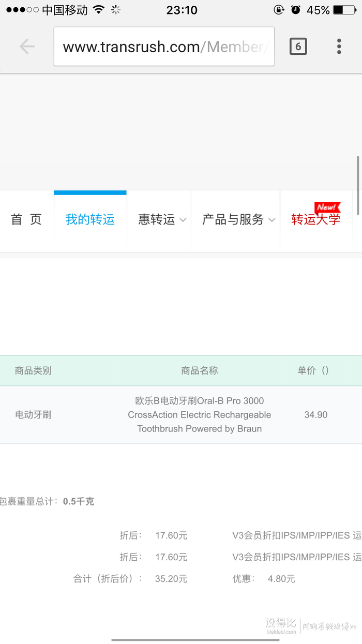
Task: Select the 包裹重量总计 label
Action: coord(29,501)
